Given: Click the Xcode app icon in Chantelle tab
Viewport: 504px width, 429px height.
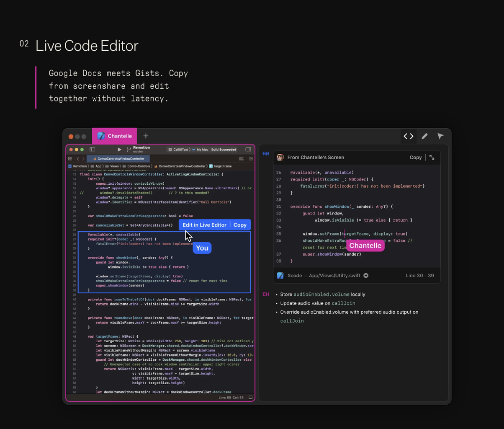Looking at the screenshot, I should (101, 136).
